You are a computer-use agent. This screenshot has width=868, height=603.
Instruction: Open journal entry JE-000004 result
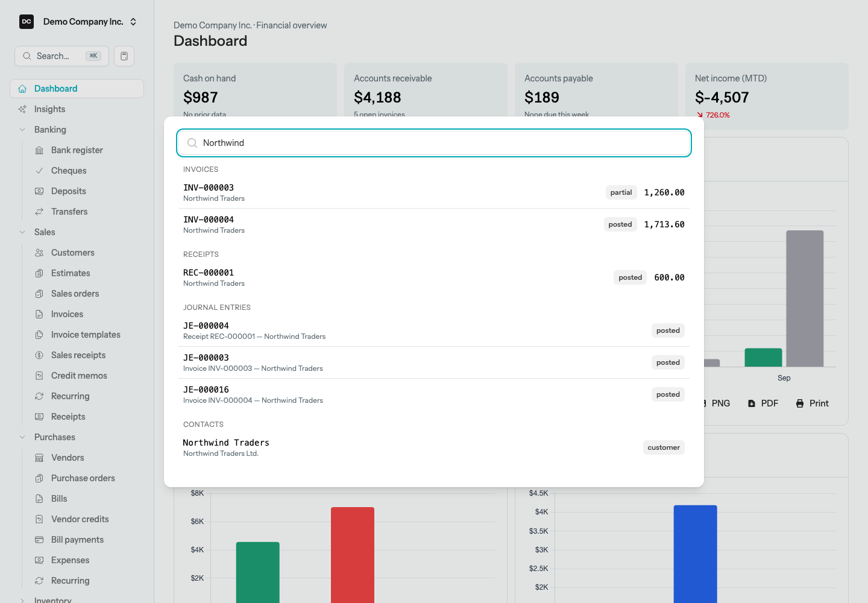tap(434, 330)
